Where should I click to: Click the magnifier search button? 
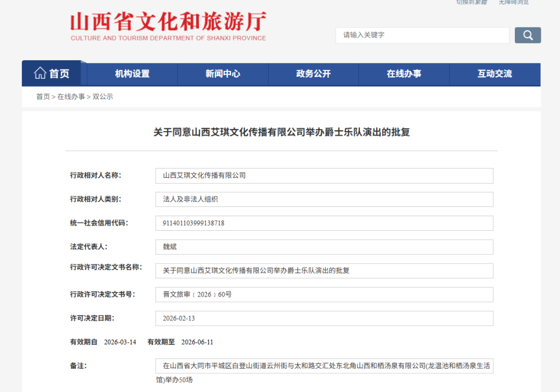click(x=527, y=35)
